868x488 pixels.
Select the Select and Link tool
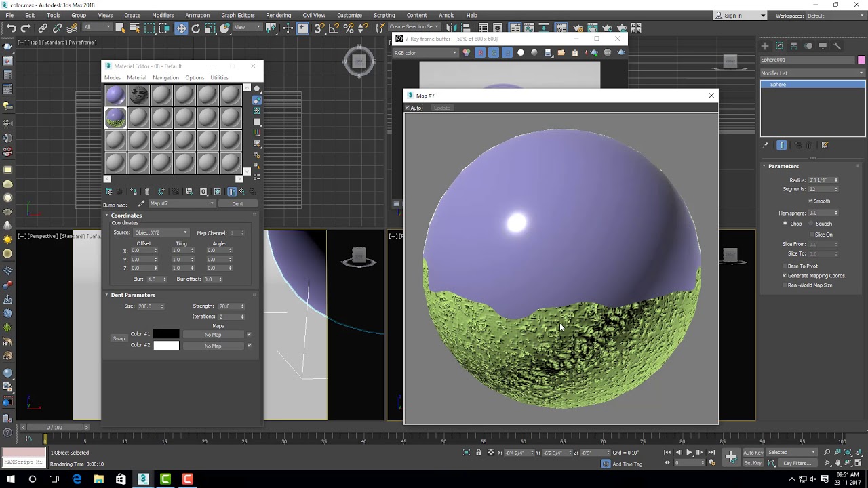point(43,28)
